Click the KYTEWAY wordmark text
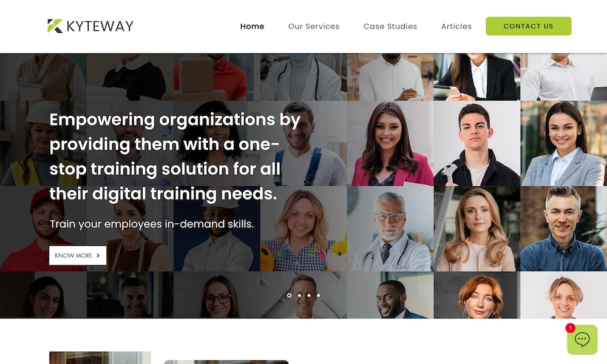Image resolution: width=607 pixels, height=364 pixels. [100, 26]
